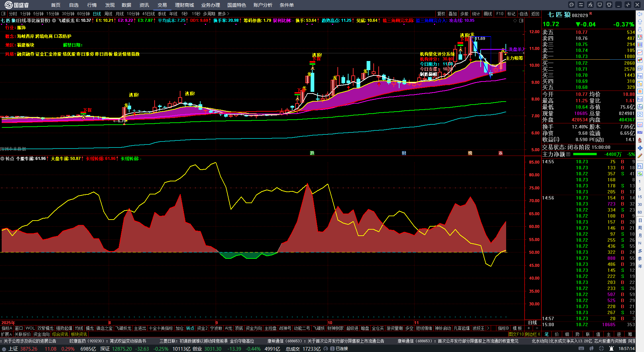Click the crosshair target icon in status bar

point(602,349)
